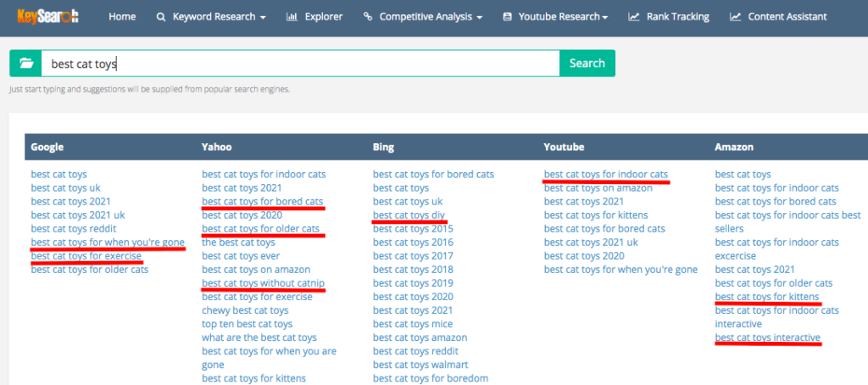Image resolution: width=868 pixels, height=385 pixels.
Task: Select Bing 'best cat toys 2018'
Action: point(413,269)
